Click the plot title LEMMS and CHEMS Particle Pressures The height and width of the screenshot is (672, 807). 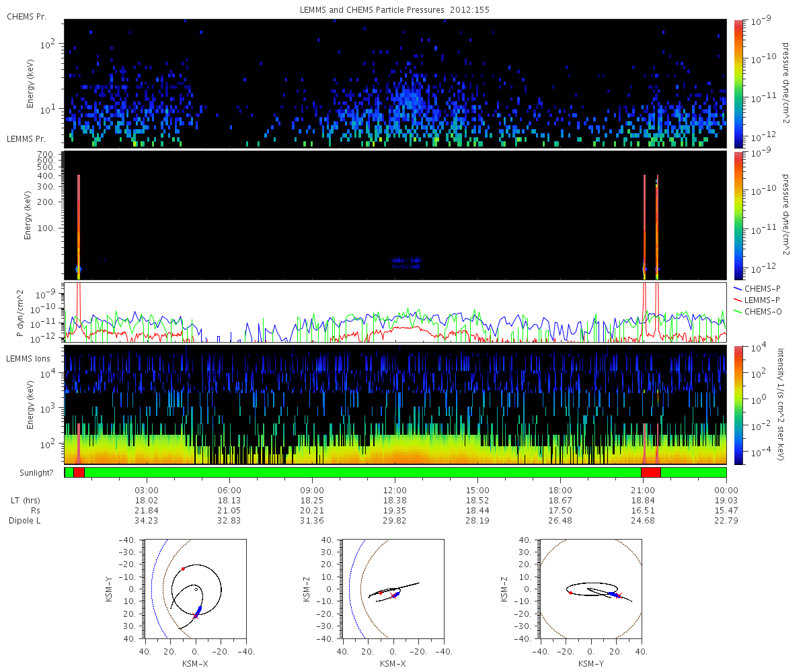point(402,10)
